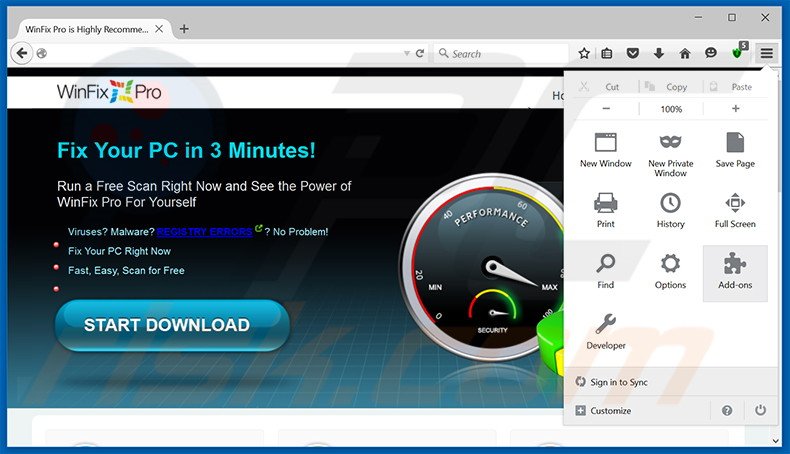This screenshot has height=454, width=790.
Task: Click the green shield extension icon
Action: pyautogui.click(x=737, y=52)
